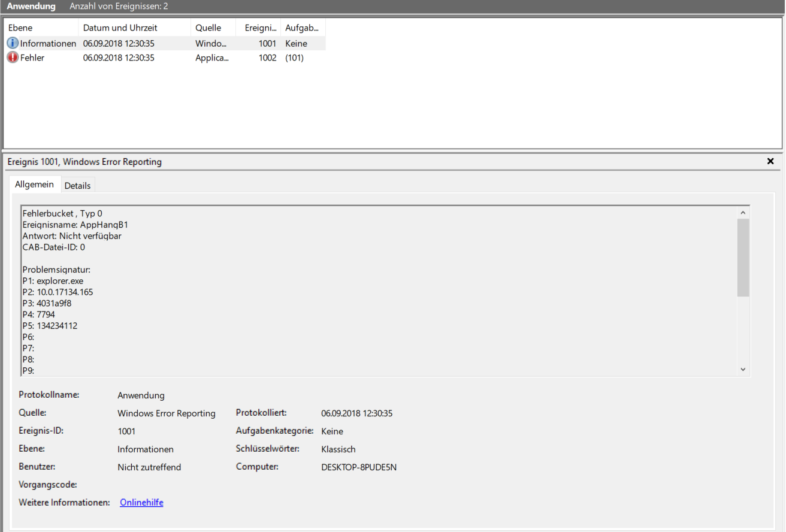The width and height of the screenshot is (786, 532).
Task: Sort by the Ereignis-ID column header
Action: [258, 28]
